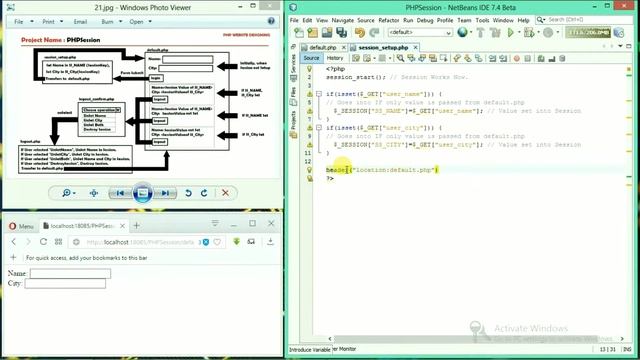Viewport: 640px width, 360px height.
Task: Click the Open Project icon in NetBeans
Action: pos(327,32)
